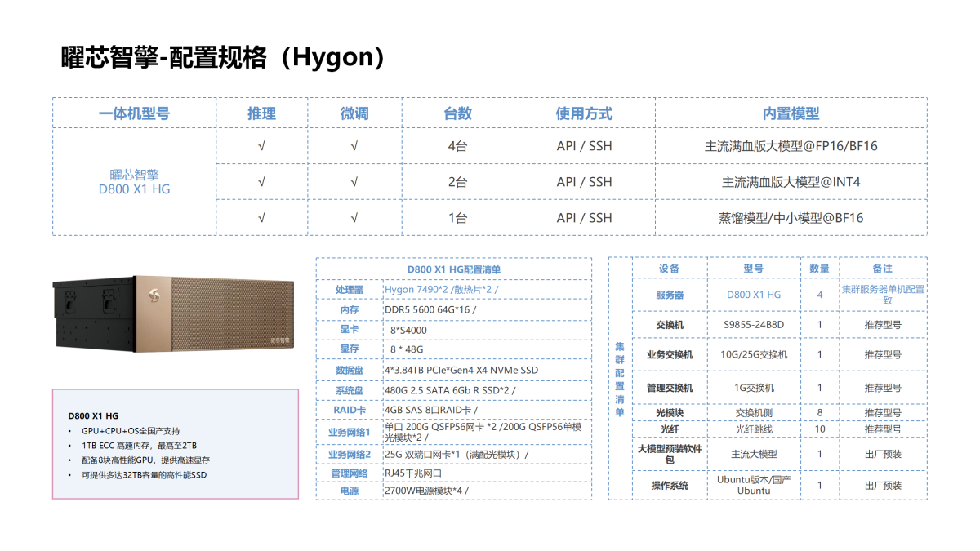The image size is (980, 551).
Task: Click the blue 集群服务器单机配置一致 note
Action: 883,295
